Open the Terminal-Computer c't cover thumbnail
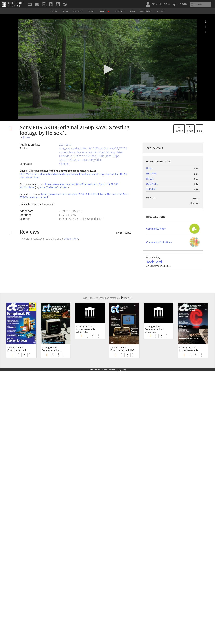 click(x=124, y=324)
